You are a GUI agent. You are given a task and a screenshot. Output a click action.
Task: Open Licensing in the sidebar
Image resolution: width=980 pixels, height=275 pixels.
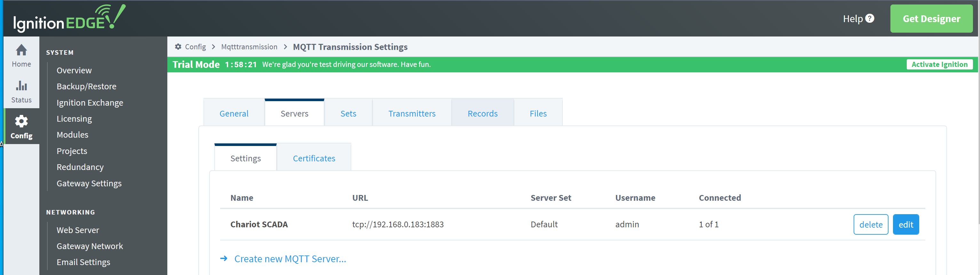click(74, 119)
